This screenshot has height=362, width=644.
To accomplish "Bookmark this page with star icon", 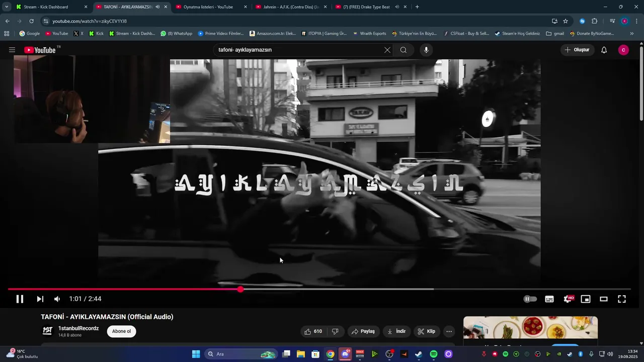I will (x=566, y=21).
